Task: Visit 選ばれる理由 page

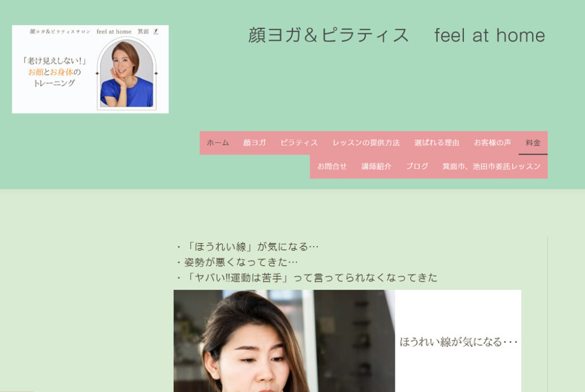Action: 436,143
